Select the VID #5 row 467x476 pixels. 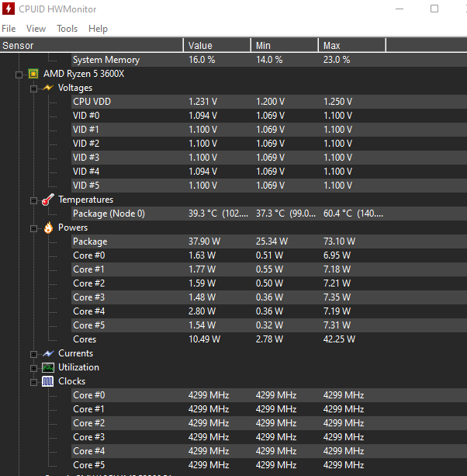pyautogui.click(x=269, y=186)
